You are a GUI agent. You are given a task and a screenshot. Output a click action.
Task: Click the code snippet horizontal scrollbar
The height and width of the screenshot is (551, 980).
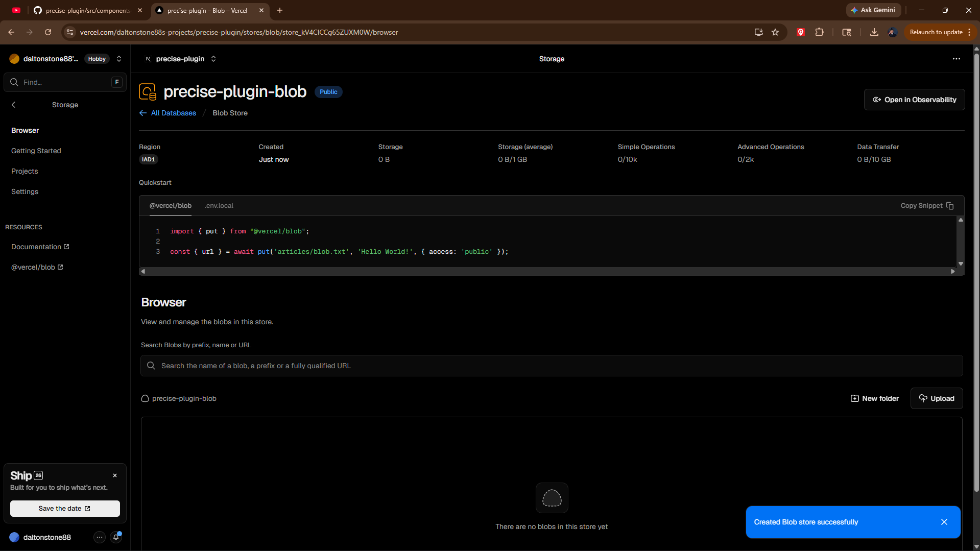547,271
